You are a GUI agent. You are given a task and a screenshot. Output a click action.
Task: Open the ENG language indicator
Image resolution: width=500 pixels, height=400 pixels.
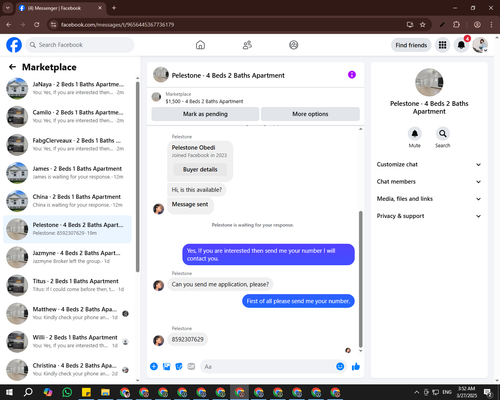click(x=447, y=392)
